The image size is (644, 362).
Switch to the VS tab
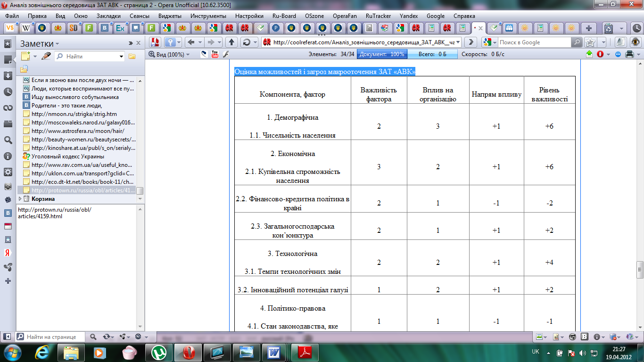point(10,28)
